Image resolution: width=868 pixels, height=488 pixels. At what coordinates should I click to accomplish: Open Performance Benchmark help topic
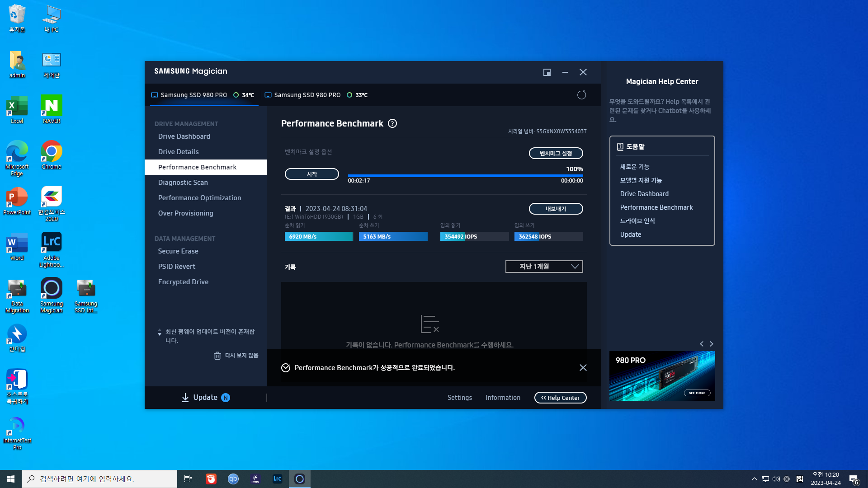(x=656, y=207)
